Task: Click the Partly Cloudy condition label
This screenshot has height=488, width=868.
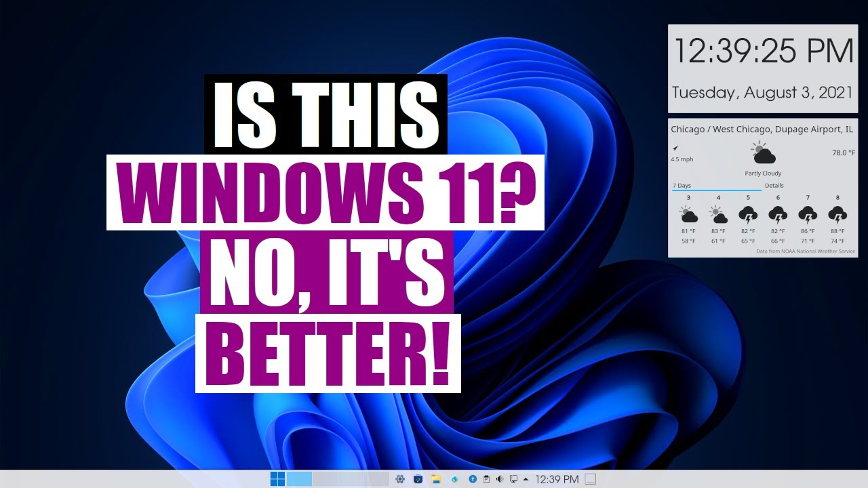Action: 763,174
